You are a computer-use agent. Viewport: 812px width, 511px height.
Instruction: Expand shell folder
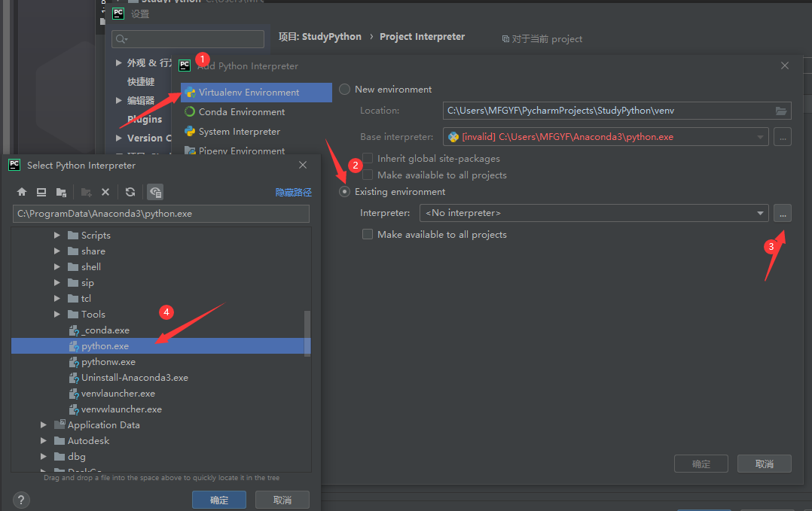point(57,267)
